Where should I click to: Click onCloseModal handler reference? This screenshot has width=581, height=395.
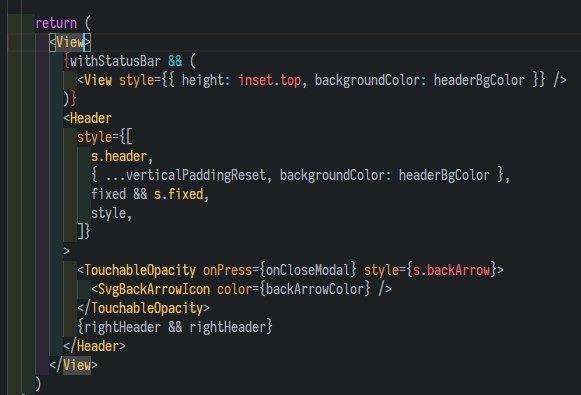pos(308,270)
